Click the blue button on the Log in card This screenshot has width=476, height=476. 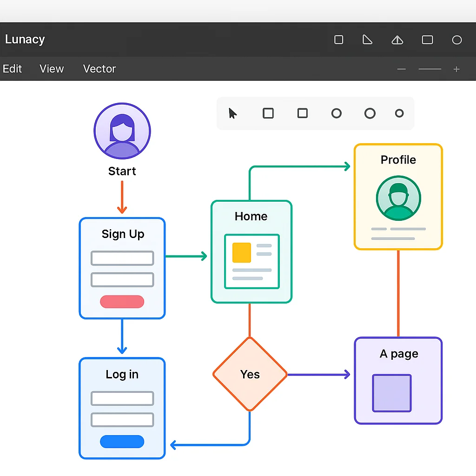[122, 442]
